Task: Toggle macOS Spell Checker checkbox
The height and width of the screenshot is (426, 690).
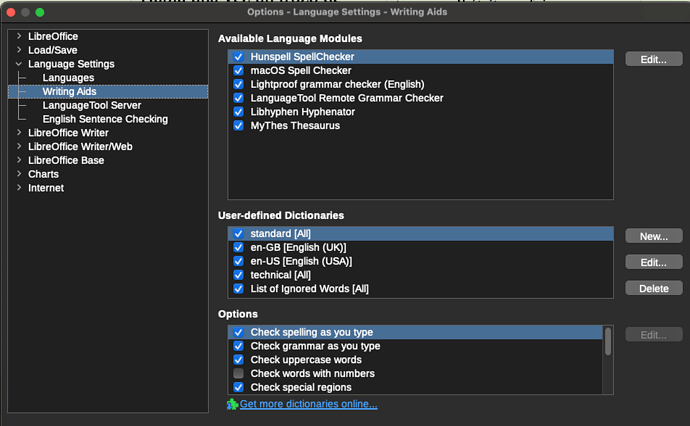Action: coord(239,70)
